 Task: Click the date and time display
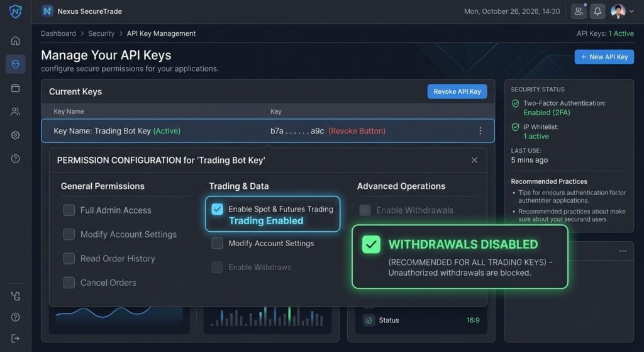(x=512, y=11)
